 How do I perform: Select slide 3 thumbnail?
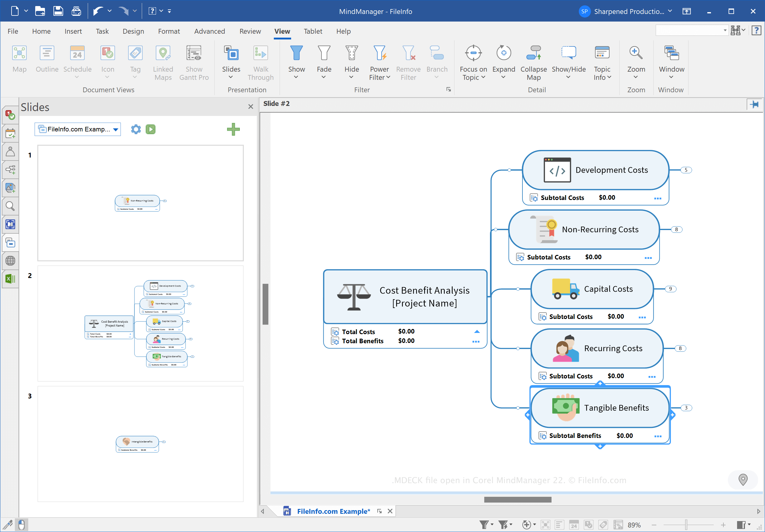[140, 444]
